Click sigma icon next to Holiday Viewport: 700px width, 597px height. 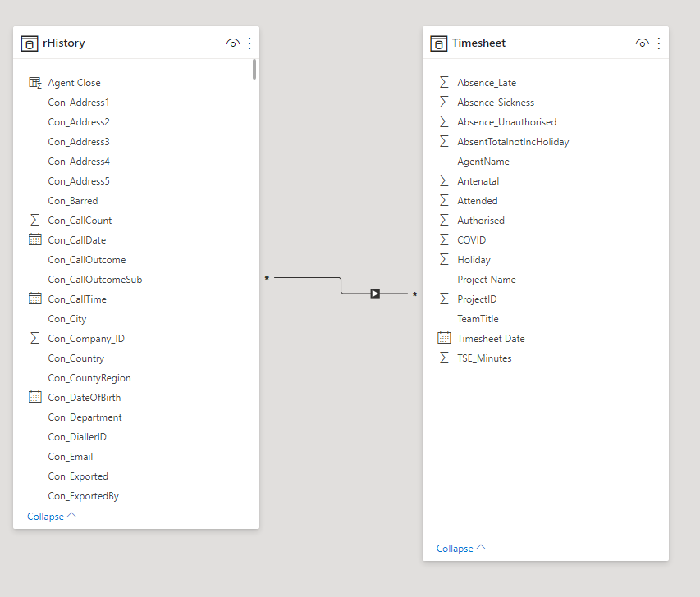(x=444, y=259)
